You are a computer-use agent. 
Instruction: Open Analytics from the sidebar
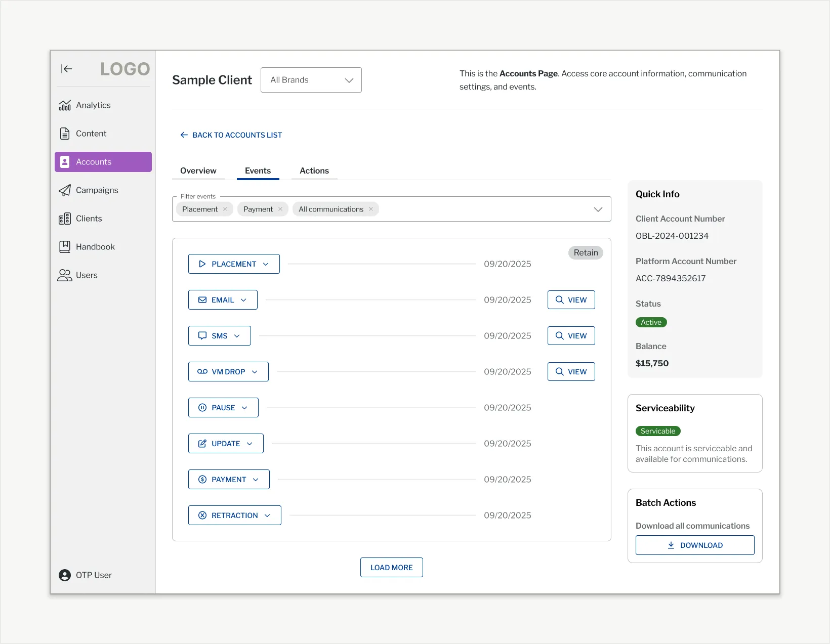(103, 105)
